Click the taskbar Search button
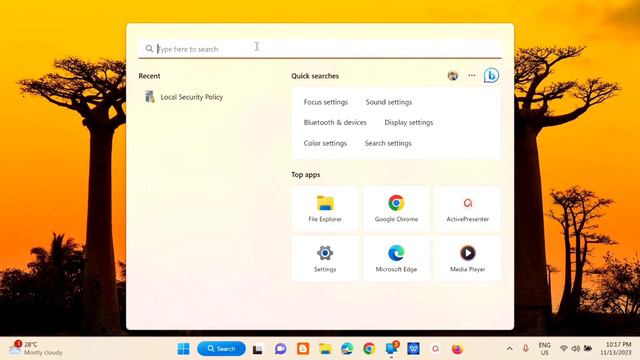Viewport: 640px width, 360px height. click(221, 349)
